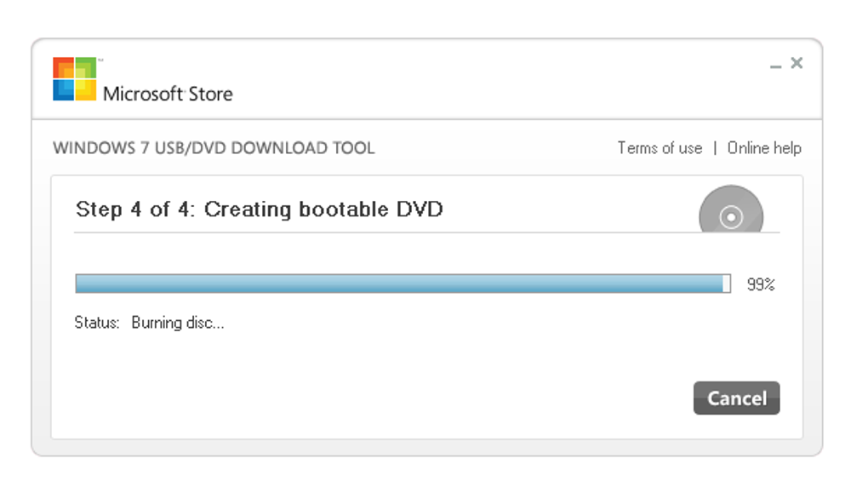Open the Terms of use link
The height and width of the screenshot is (493, 868).
point(660,148)
